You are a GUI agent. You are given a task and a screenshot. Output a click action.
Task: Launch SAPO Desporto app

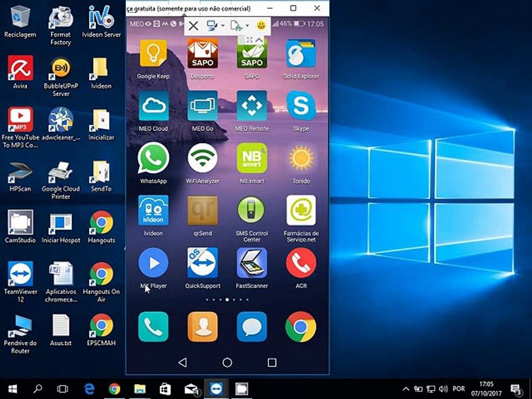(203, 54)
